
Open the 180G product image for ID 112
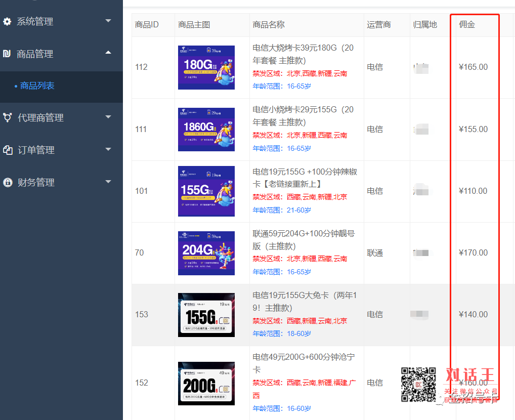pos(206,67)
